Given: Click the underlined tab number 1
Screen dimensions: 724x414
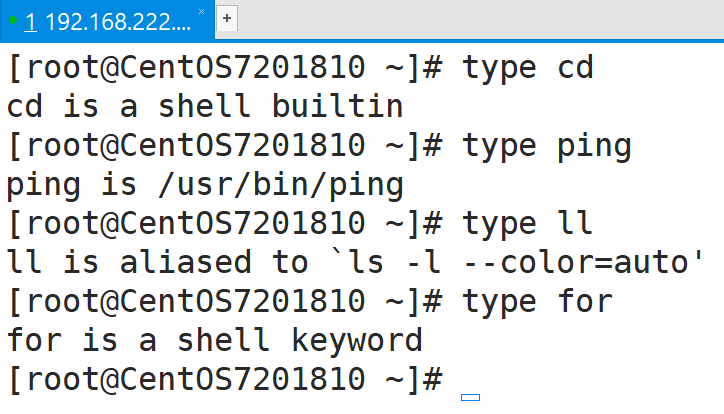Looking at the screenshot, I should [30, 20].
